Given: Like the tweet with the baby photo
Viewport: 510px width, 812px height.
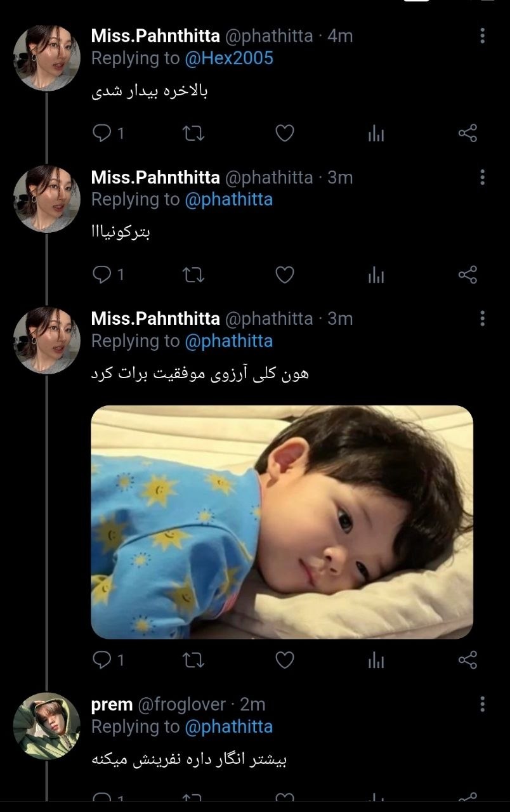Looking at the screenshot, I should pyautogui.click(x=285, y=660).
